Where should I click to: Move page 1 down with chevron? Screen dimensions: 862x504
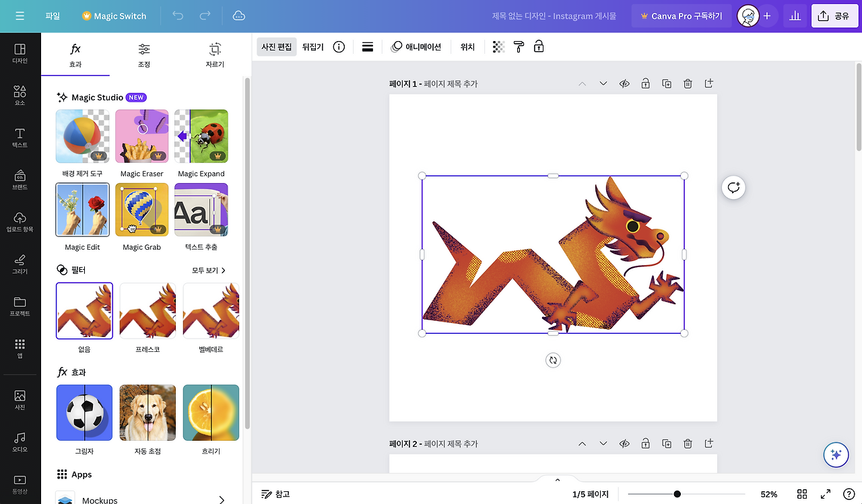[603, 83]
